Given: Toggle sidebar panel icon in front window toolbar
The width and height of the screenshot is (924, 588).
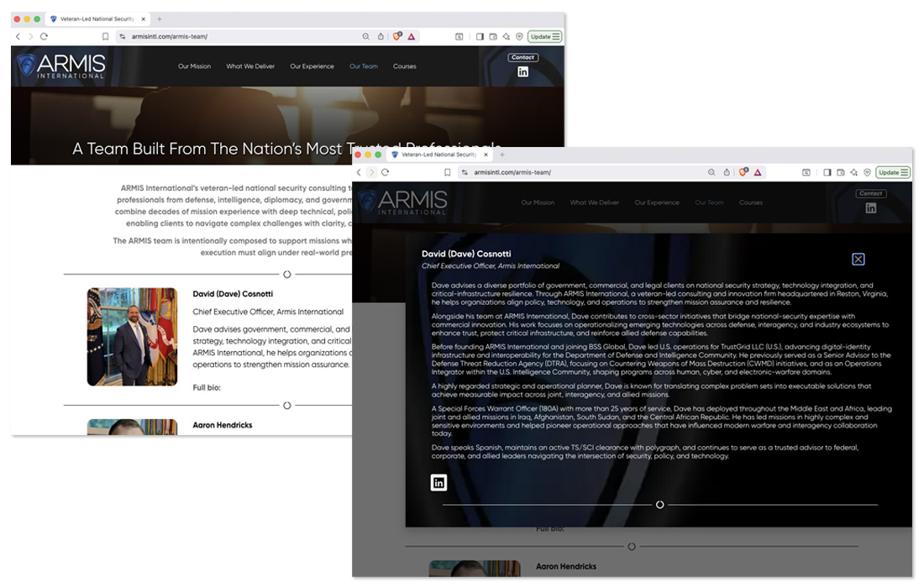Looking at the screenshot, I should coord(827,173).
